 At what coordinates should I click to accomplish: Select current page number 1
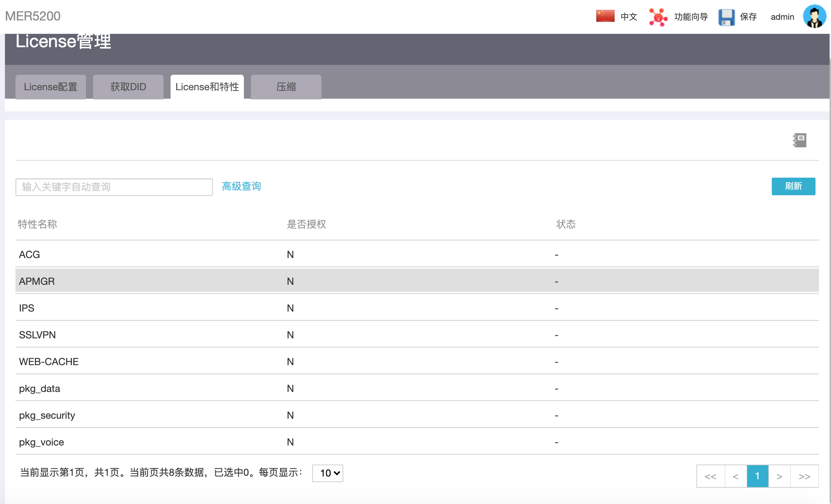point(757,476)
